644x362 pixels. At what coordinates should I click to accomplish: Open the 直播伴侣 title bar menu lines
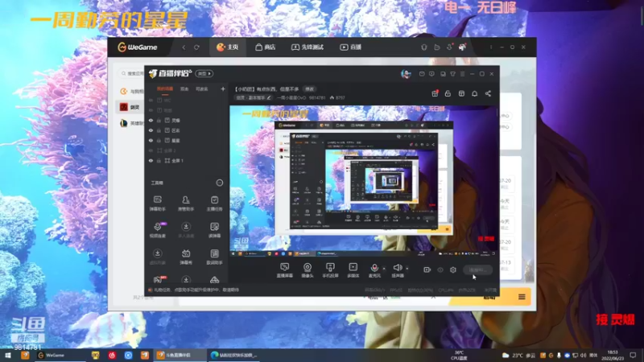coord(462,74)
